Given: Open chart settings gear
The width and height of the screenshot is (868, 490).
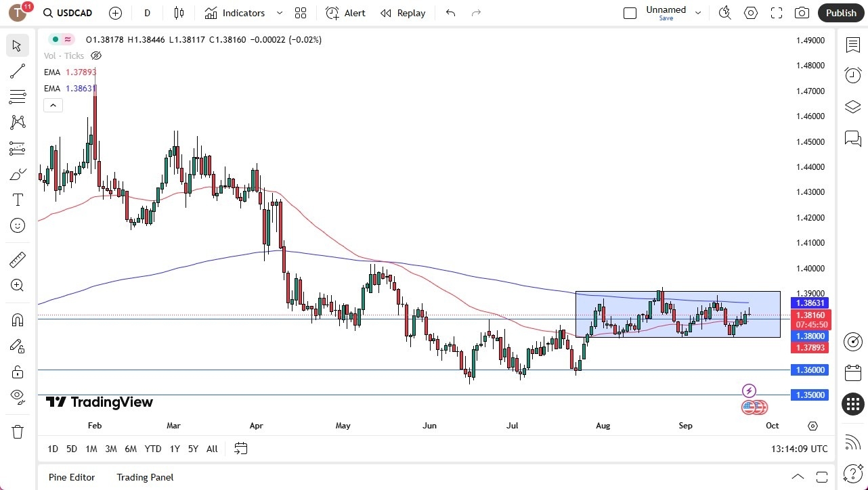Looking at the screenshot, I should 750,13.
